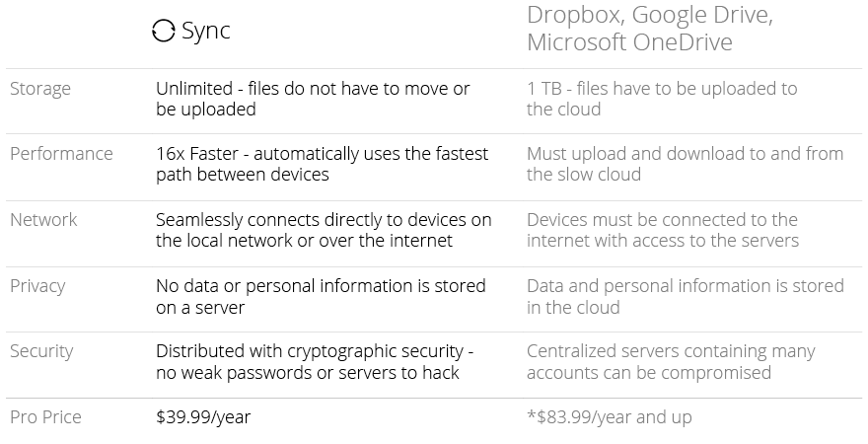Click the Seamlessly connects directly to devices text
Image resolution: width=868 pixels, height=444 pixels.
(324, 230)
